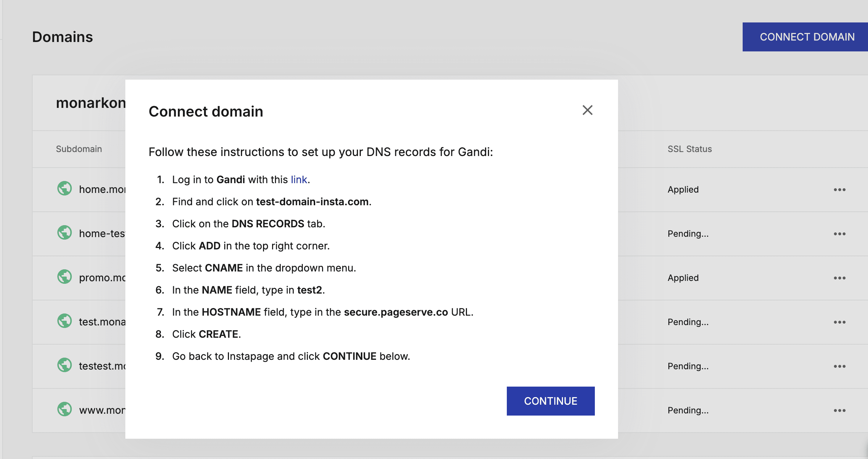Click the globe icon next to testest subdomain

pyautogui.click(x=64, y=365)
